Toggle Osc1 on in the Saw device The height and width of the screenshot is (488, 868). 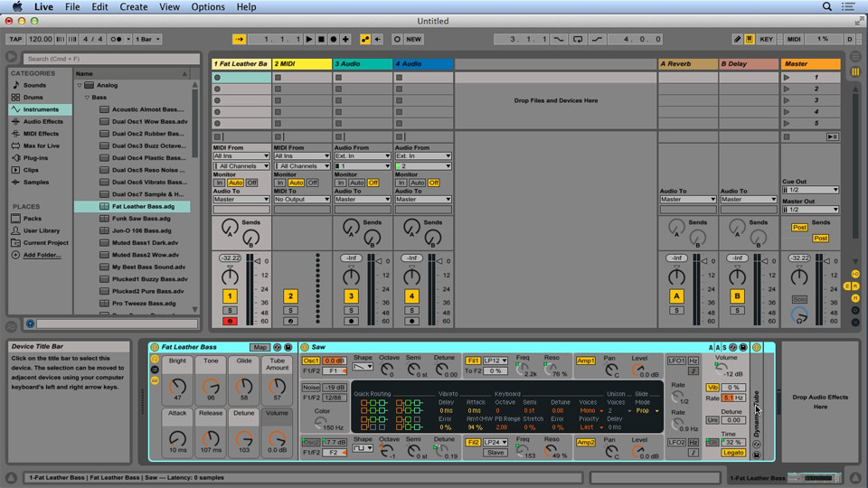[x=310, y=361]
